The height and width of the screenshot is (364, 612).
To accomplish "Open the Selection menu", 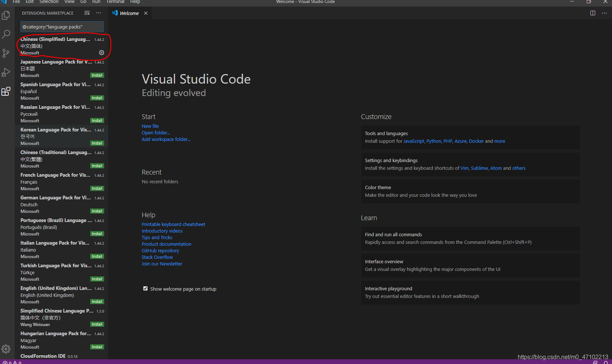I will (49, 2).
